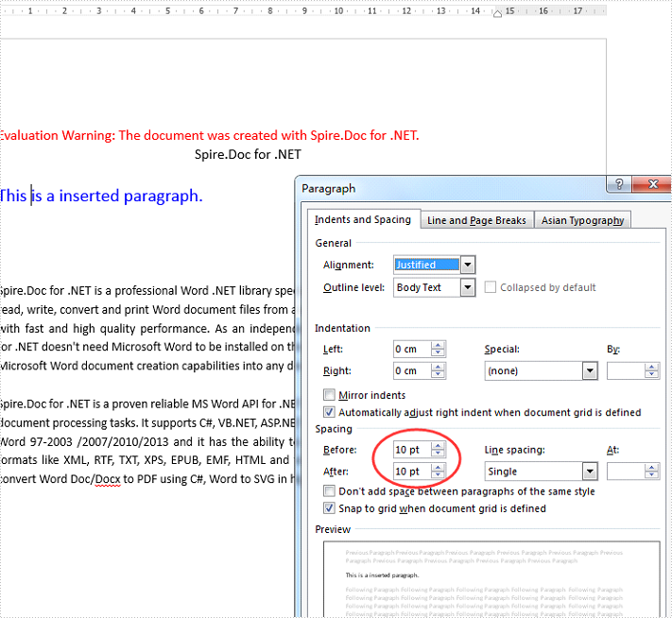Select the Indents and Spacing tab
Screen dimensions: 672x618
coord(363,219)
